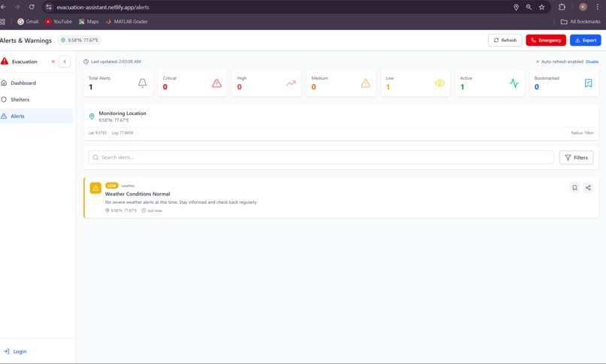The width and height of the screenshot is (606, 364).
Task: Click the red Emergency button
Action: pyautogui.click(x=546, y=40)
